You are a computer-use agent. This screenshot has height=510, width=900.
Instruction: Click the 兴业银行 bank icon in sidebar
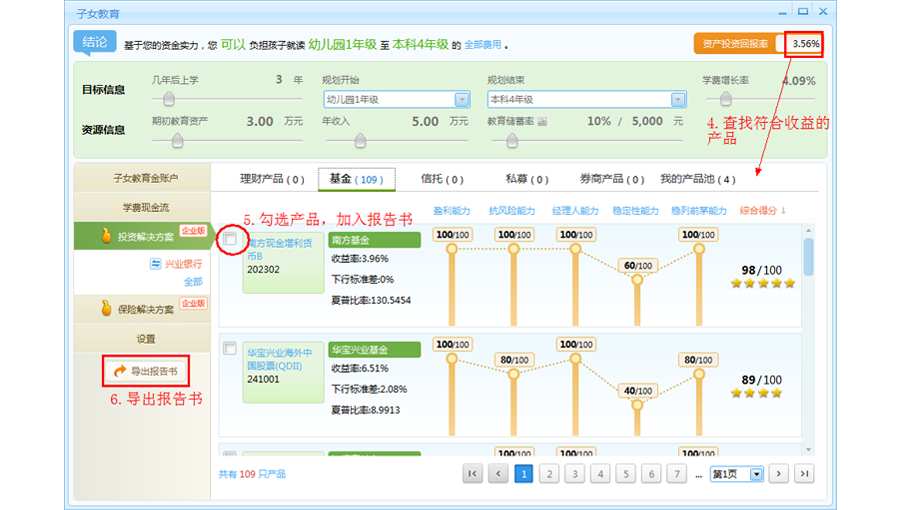point(155,264)
